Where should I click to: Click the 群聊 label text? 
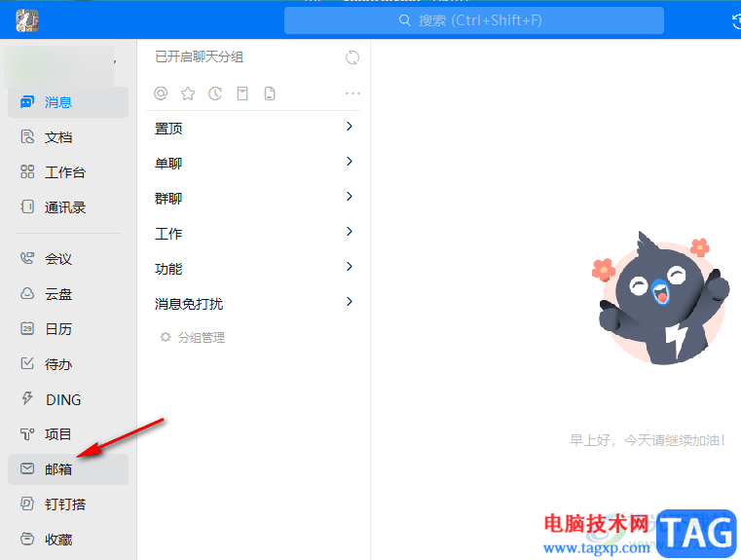pos(168,198)
